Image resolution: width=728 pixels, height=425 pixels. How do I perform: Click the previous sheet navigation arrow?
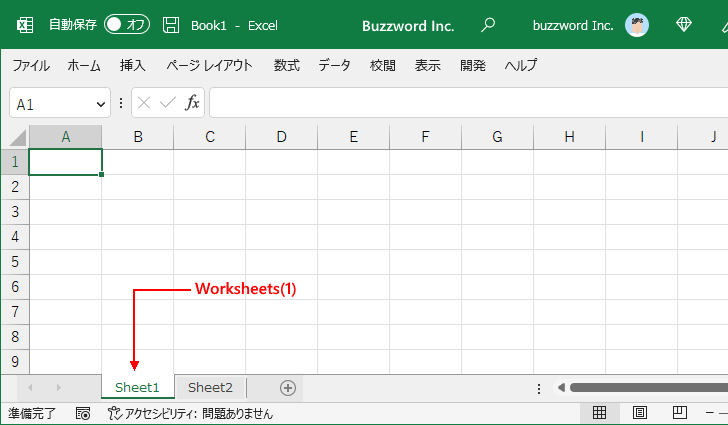click(30, 387)
